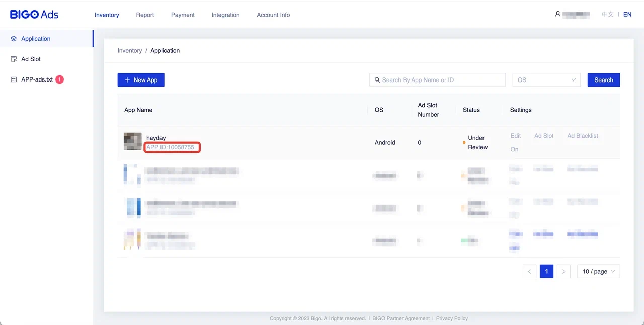
Task: Switch language to EN
Action: (x=627, y=15)
